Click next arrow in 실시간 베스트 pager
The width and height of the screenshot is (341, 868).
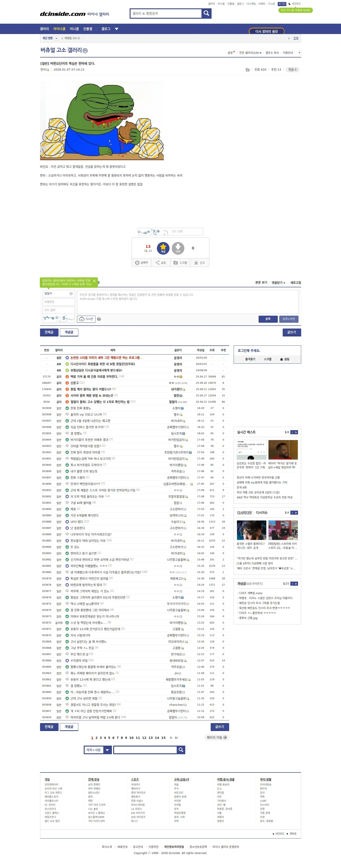[296, 432]
